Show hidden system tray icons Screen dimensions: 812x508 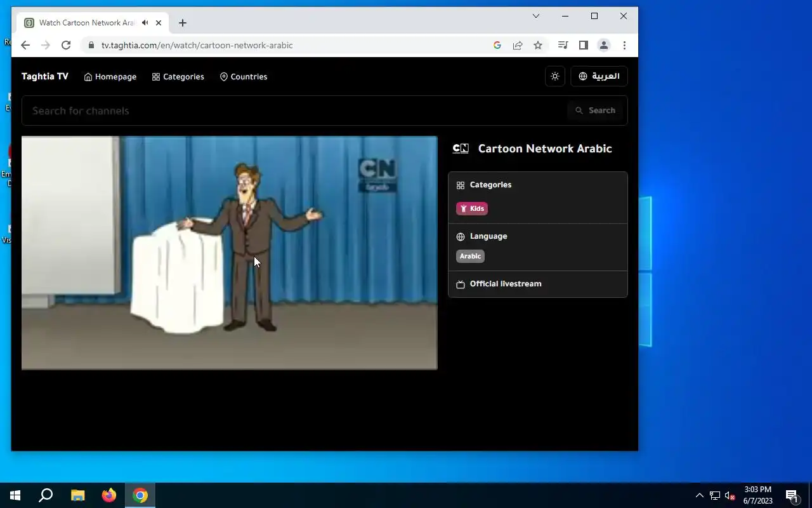click(x=700, y=495)
